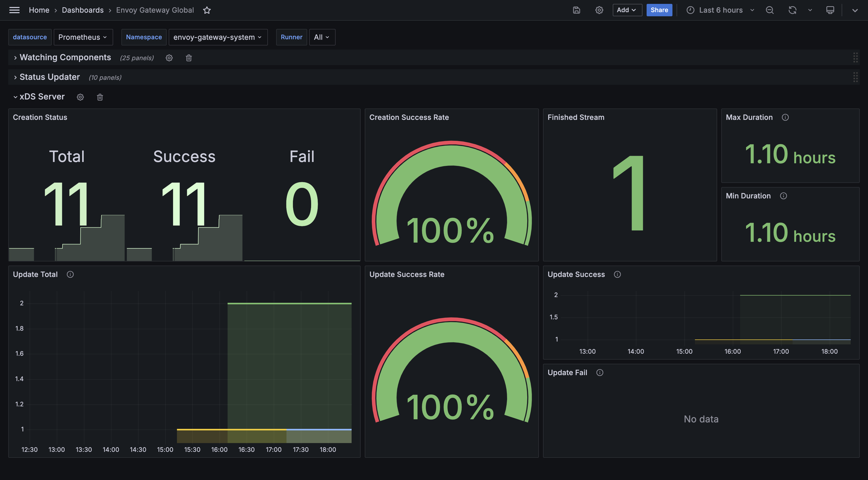The image size is (868, 480).
Task: View the Update Fail panel description
Action: [x=600, y=373]
